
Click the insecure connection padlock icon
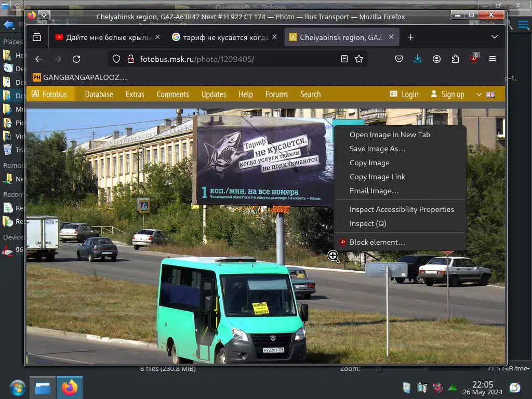(131, 59)
